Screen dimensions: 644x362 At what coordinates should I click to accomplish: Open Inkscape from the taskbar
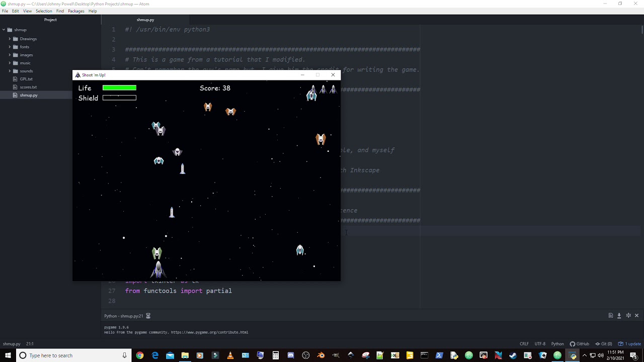351,355
